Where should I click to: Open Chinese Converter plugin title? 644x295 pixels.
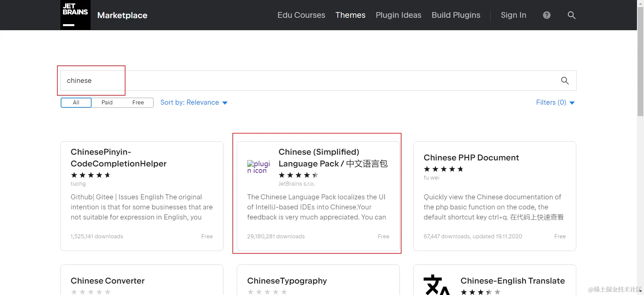tap(108, 281)
